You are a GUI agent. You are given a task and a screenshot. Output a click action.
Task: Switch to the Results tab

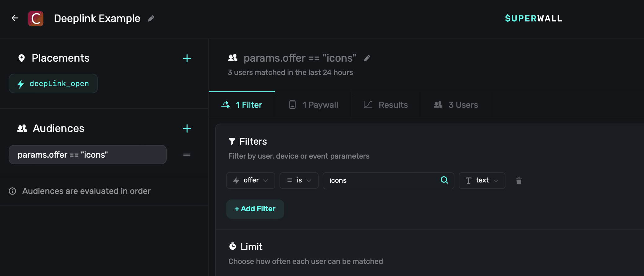pos(386,105)
